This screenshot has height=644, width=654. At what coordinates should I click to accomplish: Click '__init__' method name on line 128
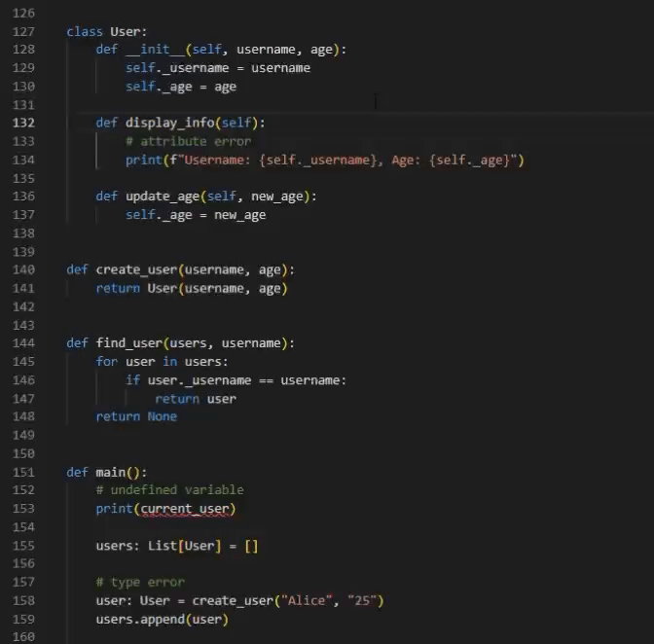155,50
